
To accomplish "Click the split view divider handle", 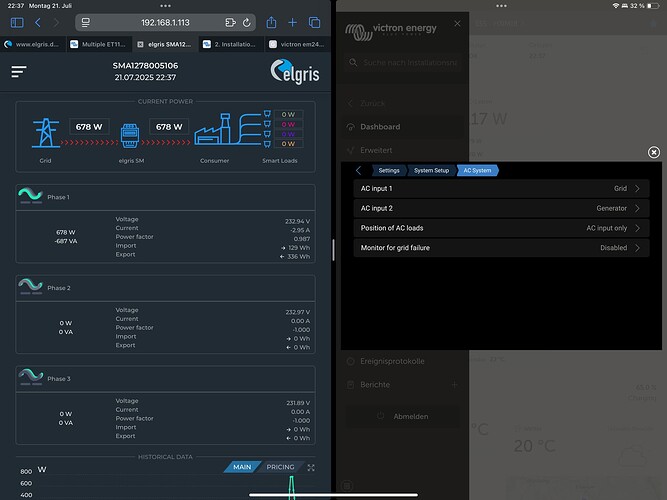I will coord(334,250).
